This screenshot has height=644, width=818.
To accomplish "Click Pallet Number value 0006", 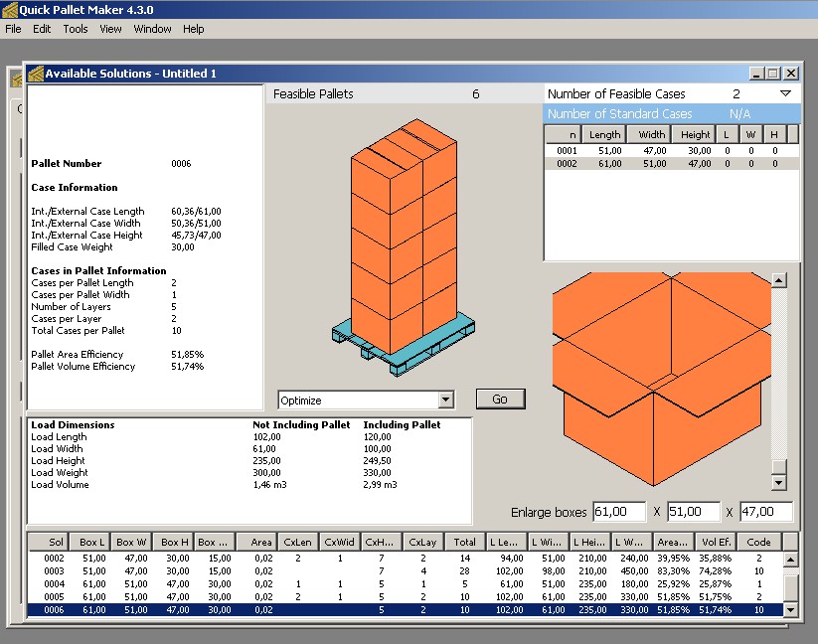I will tap(181, 163).
